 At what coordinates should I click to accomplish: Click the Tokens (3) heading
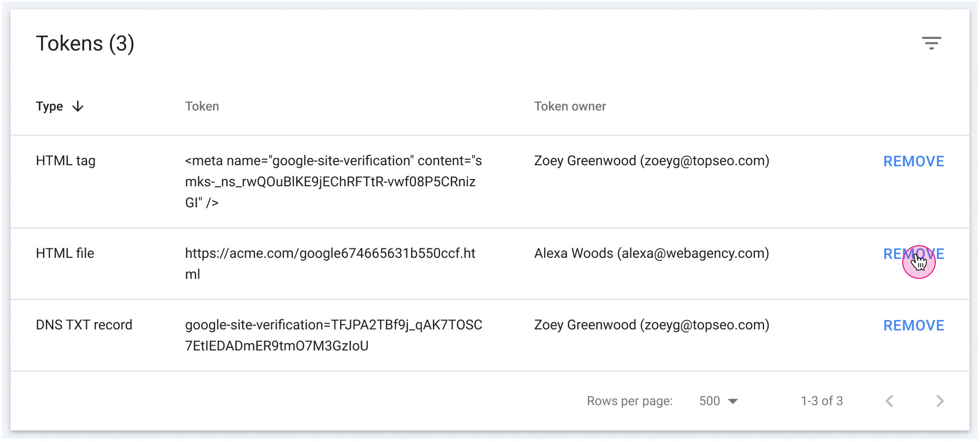point(85,44)
